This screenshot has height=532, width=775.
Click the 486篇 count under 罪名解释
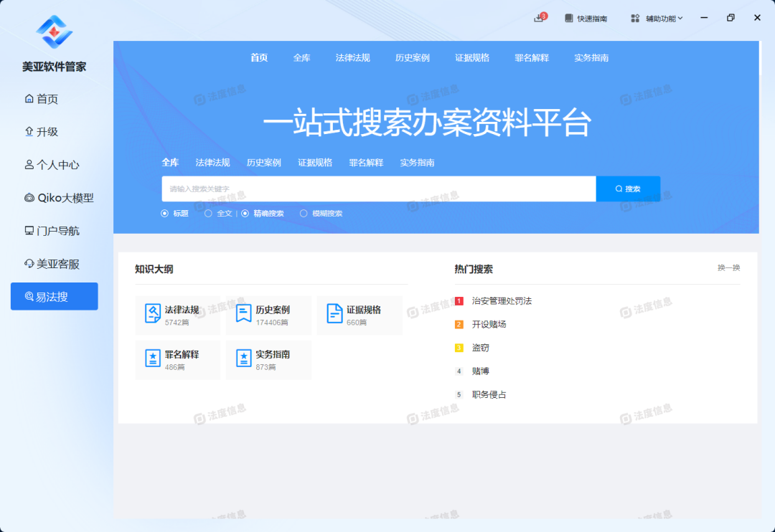174,367
